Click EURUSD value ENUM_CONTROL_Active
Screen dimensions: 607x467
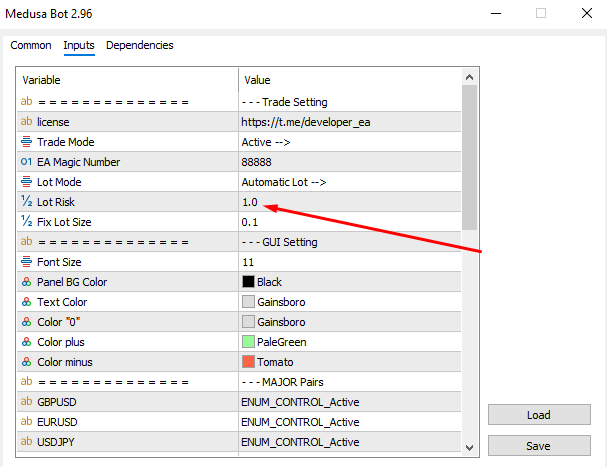(x=300, y=422)
